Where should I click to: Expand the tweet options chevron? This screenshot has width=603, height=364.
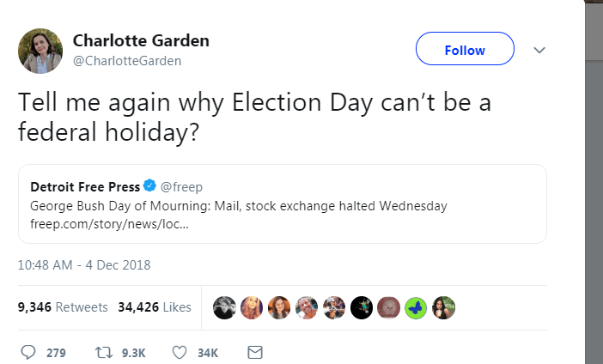[x=539, y=50]
